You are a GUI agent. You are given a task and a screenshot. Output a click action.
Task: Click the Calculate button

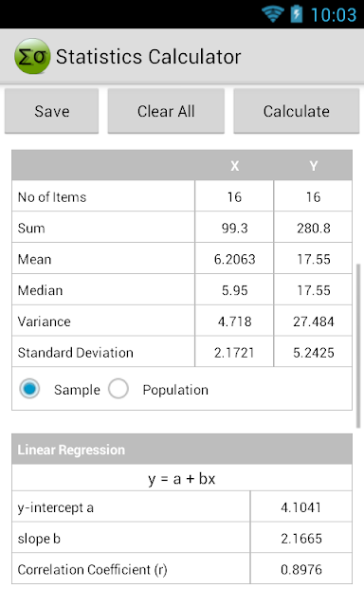point(297,111)
